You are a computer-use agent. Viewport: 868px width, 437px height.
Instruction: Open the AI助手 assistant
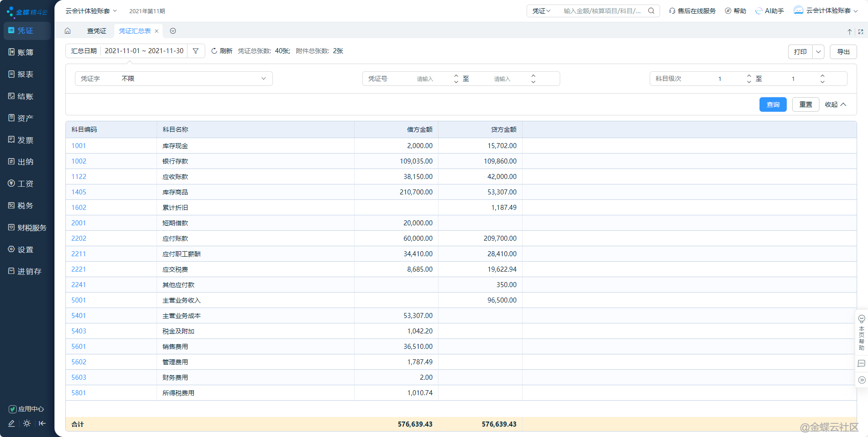click(x=770, y=10)
